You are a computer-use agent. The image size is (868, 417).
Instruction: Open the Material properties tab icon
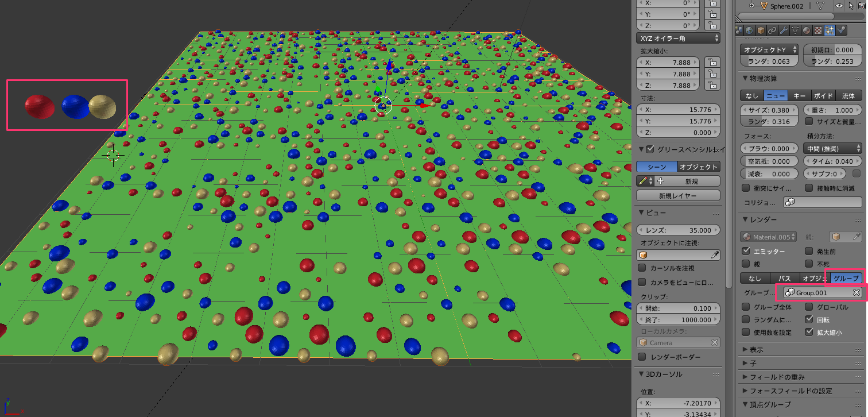pos(807,30)
